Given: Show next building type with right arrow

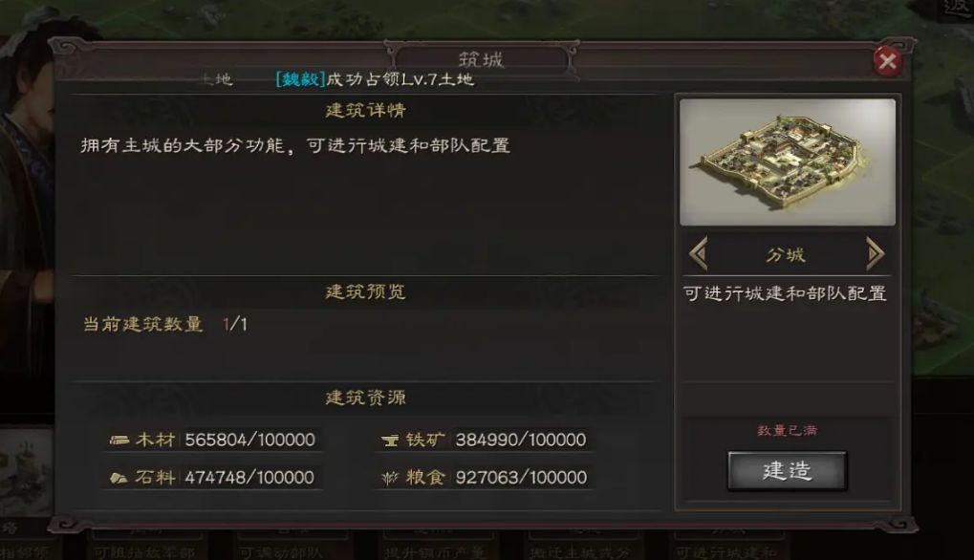Looking at the screenshot, I should coord(876,253).
